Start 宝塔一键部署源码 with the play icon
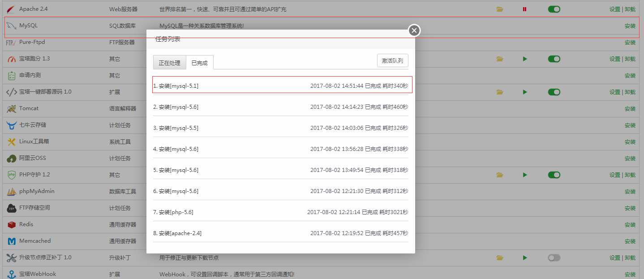644x279 pixels. pyautogui.click(x=525, y=92)
